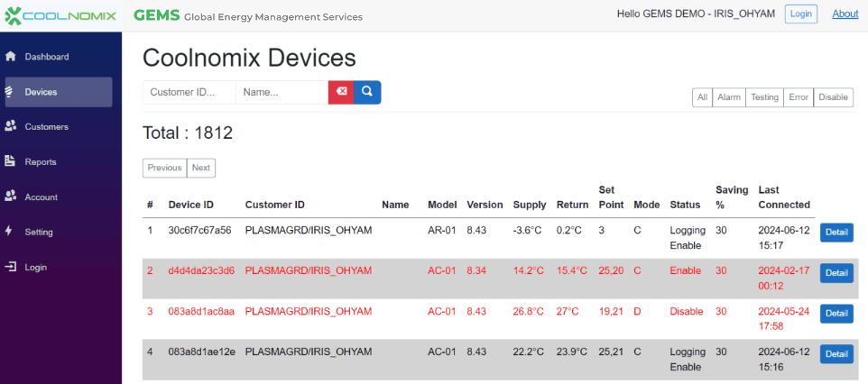Go to the Next page of devices
The image size is (868, 384).
tap(201, 168)
